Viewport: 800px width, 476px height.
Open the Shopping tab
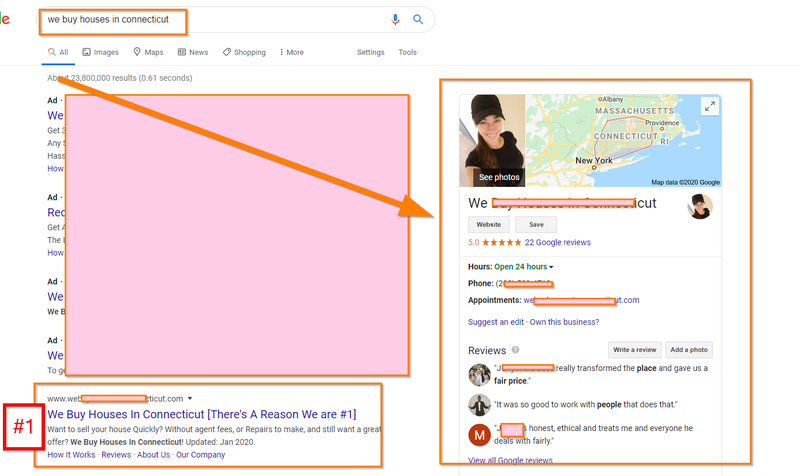coord(244,52)
